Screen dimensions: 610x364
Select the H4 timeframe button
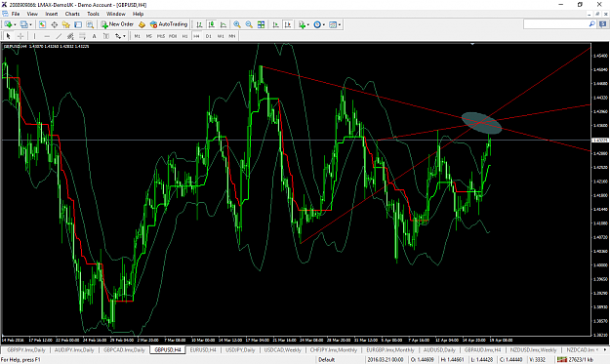[x=196, y=36]
